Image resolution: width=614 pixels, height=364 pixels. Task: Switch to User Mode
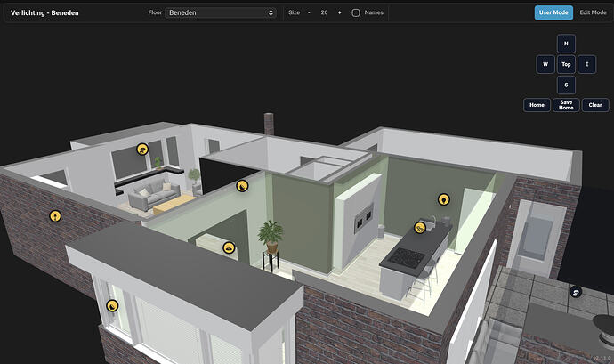pyautogui.click(x=553, y=12)
